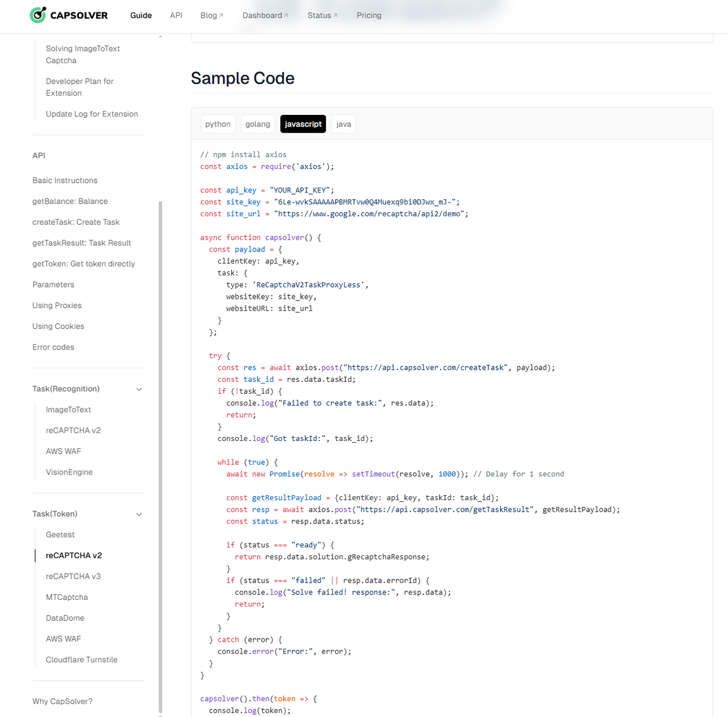
Task: Open the Status external link
Action: click(322, 15)
